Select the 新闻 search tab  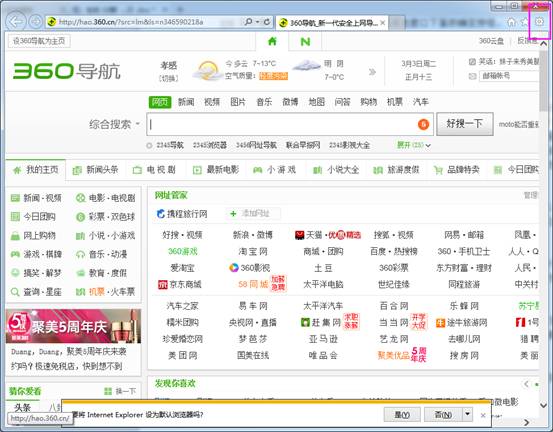click(x=186, y=102)
